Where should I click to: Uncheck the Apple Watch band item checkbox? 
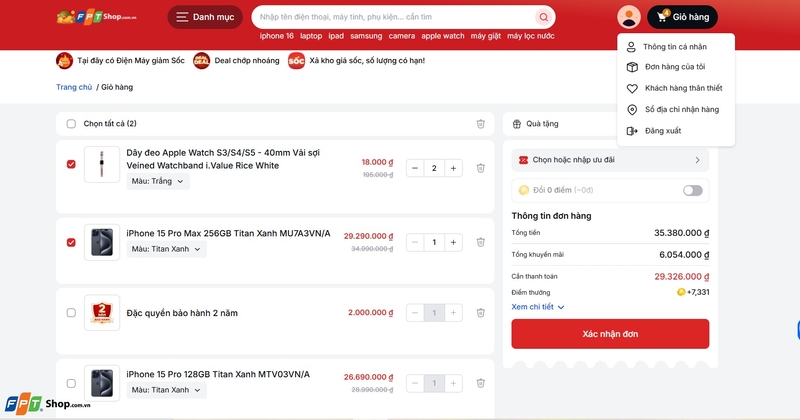coord(71,164)
